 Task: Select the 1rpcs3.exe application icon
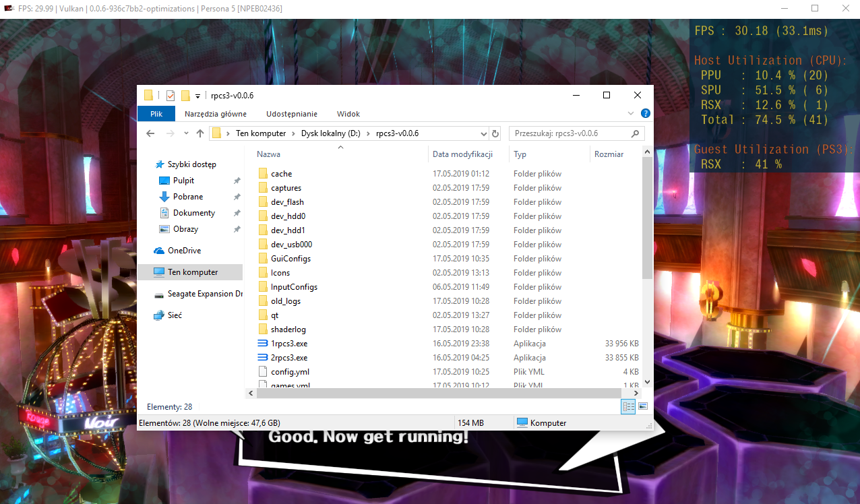[x=263, y=344]
